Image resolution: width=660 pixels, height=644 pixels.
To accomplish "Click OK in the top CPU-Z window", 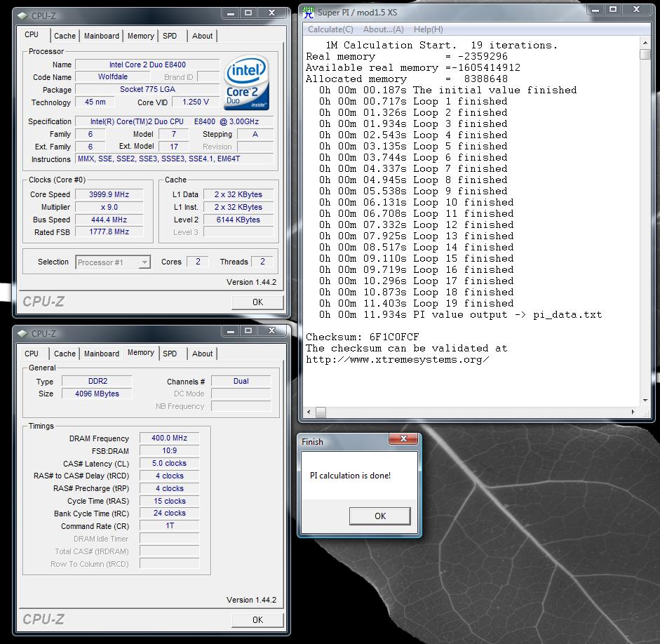I will [257, 302].
